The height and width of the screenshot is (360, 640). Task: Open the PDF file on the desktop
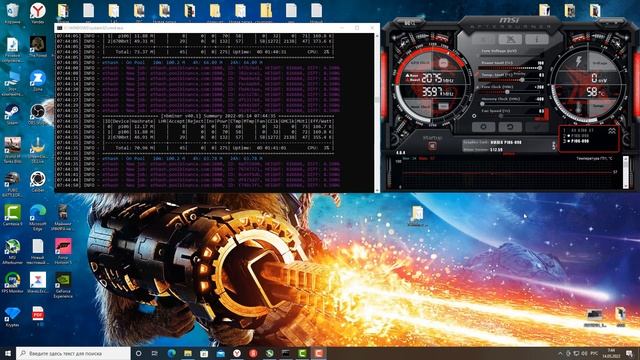(38, 316)
